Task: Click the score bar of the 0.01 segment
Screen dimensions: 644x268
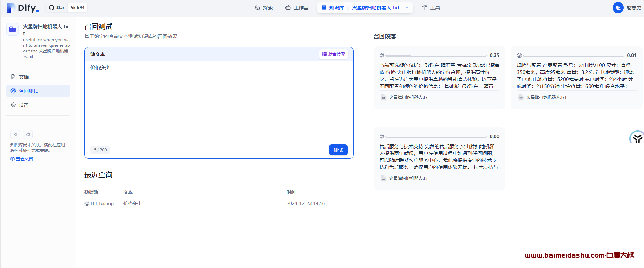Action: tap(574, 56)
